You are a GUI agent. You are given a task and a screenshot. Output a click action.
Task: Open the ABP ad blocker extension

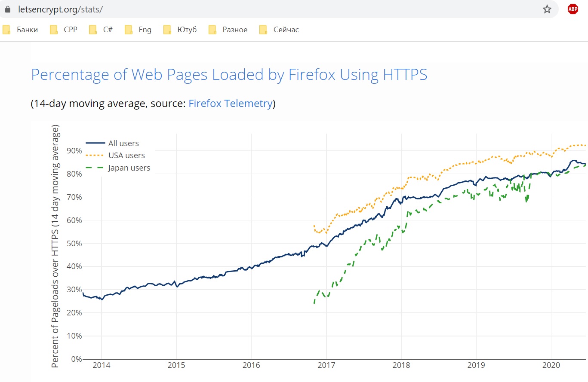(573, 9)
